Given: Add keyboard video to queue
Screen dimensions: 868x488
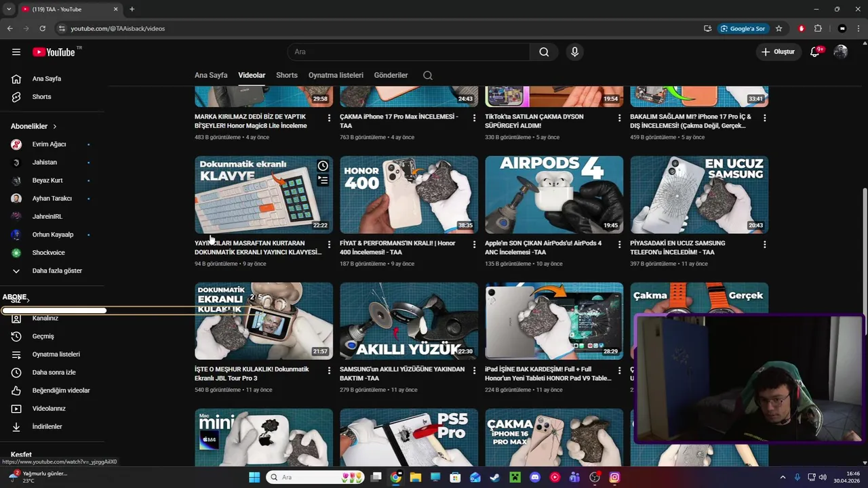Looking at the screenshot, I should pos(323,180).
